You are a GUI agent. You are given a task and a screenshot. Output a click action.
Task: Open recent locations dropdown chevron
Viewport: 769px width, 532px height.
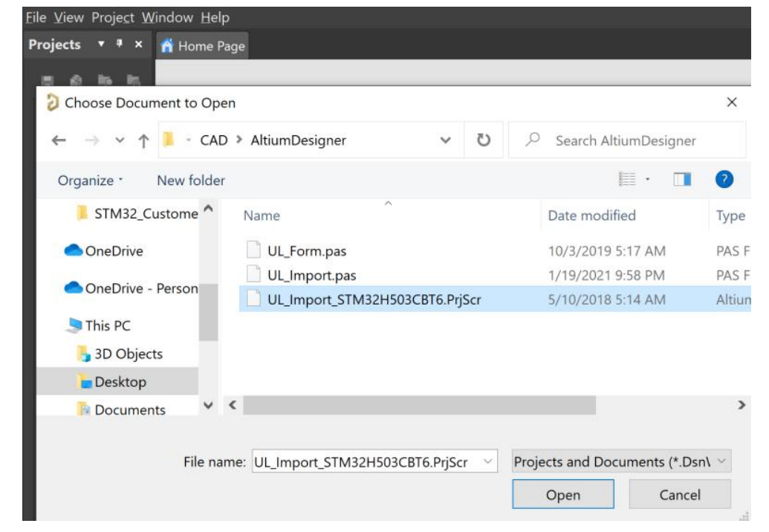[x=120, y=140]
